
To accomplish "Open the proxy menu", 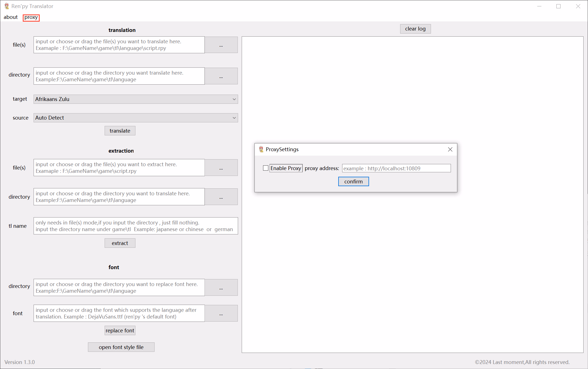I will pyautogui.click(x=31, y=17).
